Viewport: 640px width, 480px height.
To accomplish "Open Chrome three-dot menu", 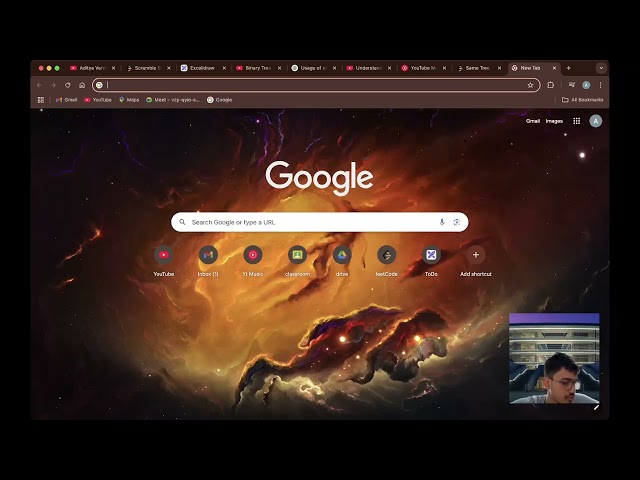I will (x=600, y=85).
